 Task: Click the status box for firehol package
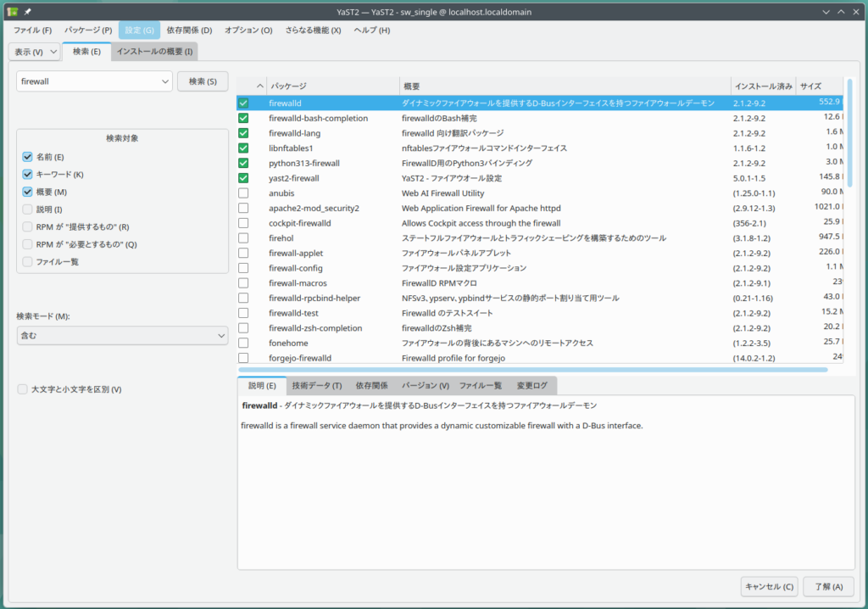coord(243,238)
